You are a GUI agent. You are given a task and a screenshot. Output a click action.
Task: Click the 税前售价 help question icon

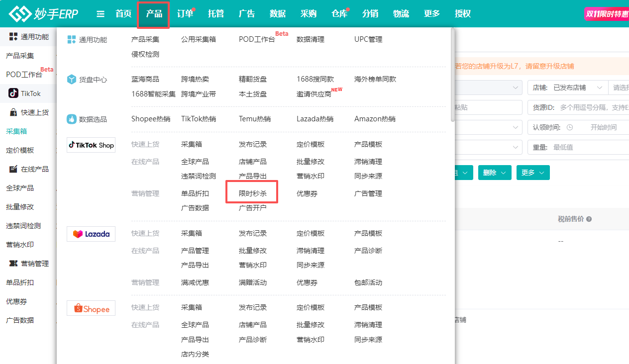click(589, 219)
